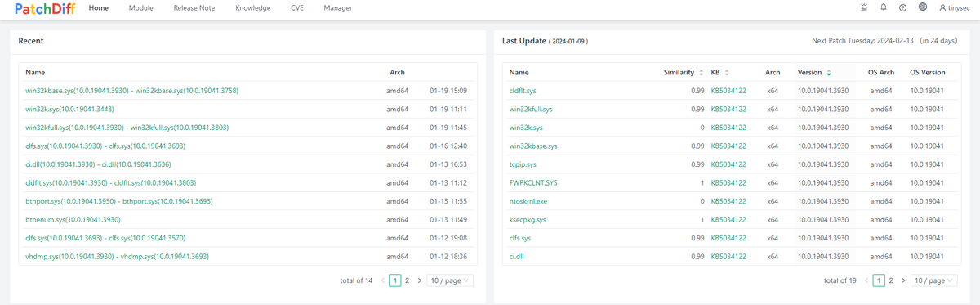Image resolution: width=980 pixels, height=305 pixels.
Task: Open the Manager menu item
Action: click(x=338, y=7)
